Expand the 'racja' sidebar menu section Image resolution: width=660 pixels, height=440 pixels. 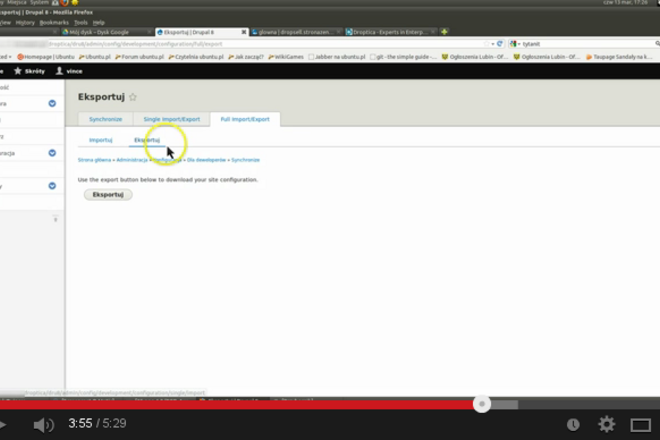point(52,153)
